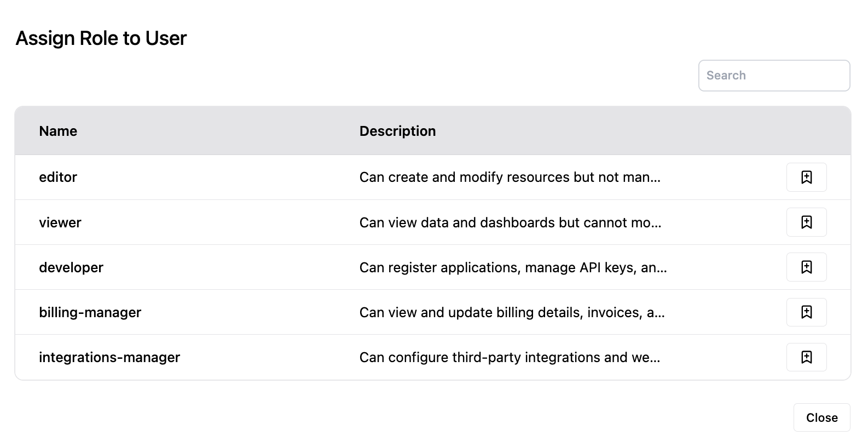Click developer's description mentioning API keys
The height and width of the screenshot is (447, 868).
click(513, 267)
